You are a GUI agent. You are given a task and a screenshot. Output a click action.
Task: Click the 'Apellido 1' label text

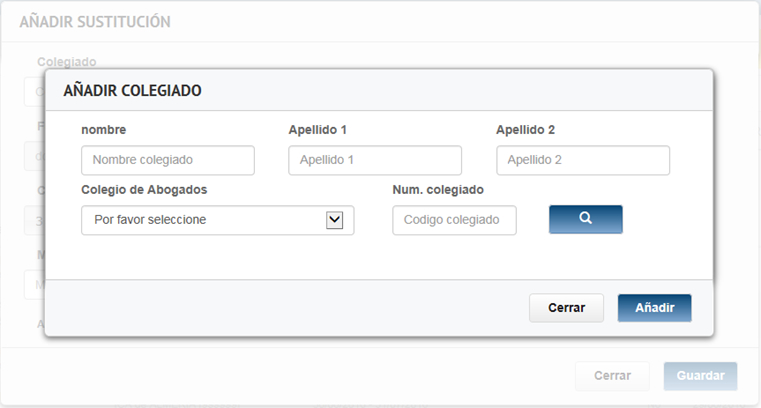(x=318, y=130)
